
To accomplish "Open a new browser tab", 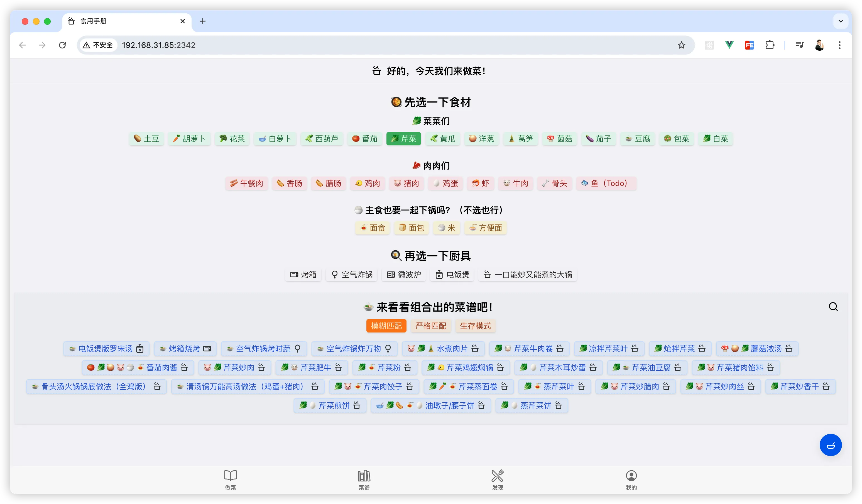I will pos(202,21).
